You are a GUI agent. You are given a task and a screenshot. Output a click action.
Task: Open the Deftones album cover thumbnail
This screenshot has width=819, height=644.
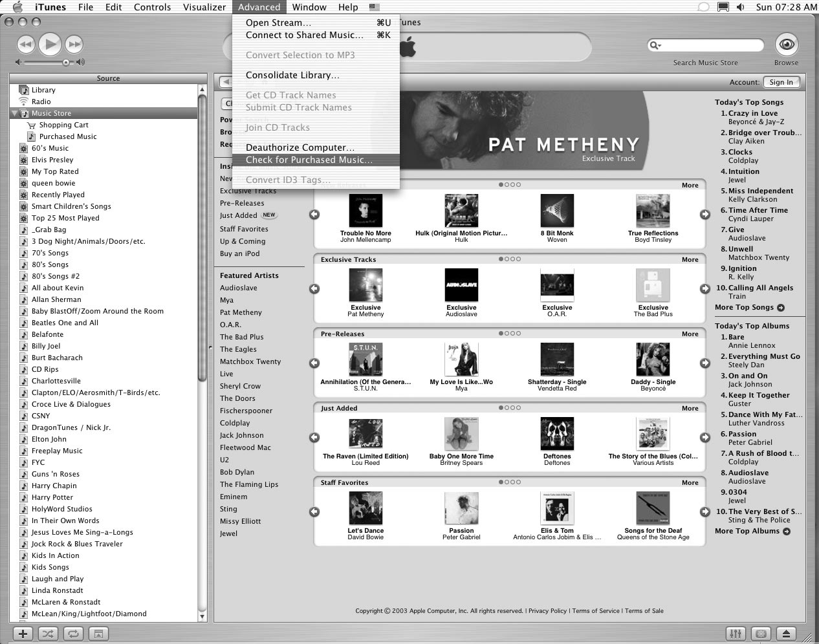557,434
